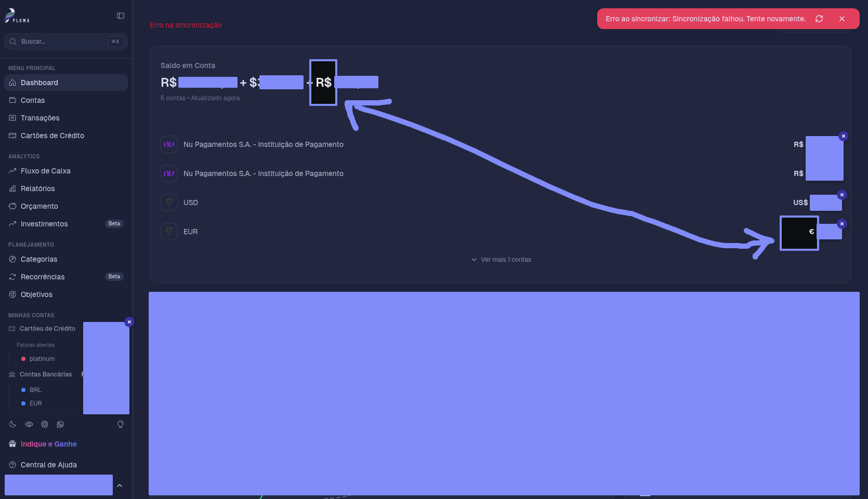
Task: Click the retry sync icon in error toast
Action: pyautogui.click(x=819, y=19)
